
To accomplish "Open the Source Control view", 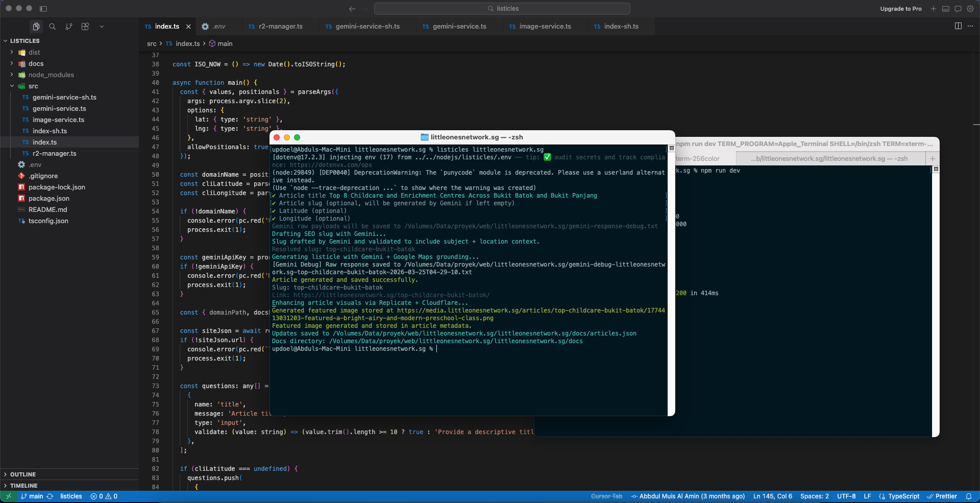I will point(69,27).
